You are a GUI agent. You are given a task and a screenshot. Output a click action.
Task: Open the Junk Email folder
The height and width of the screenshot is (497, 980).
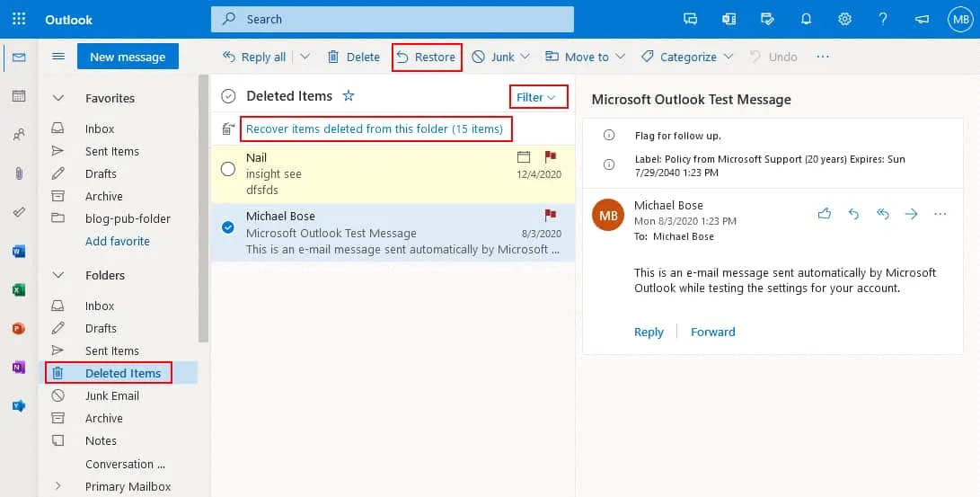click(111, 395)
